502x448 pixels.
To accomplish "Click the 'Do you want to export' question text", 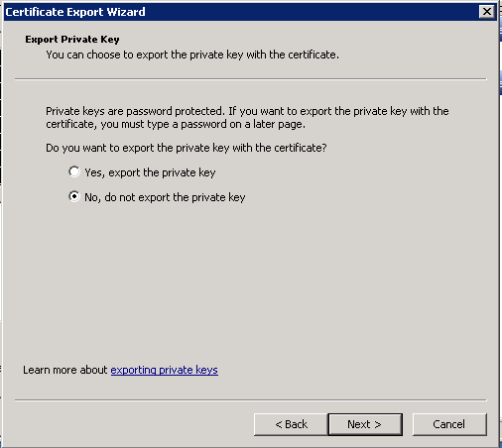I will click(187, 148).
